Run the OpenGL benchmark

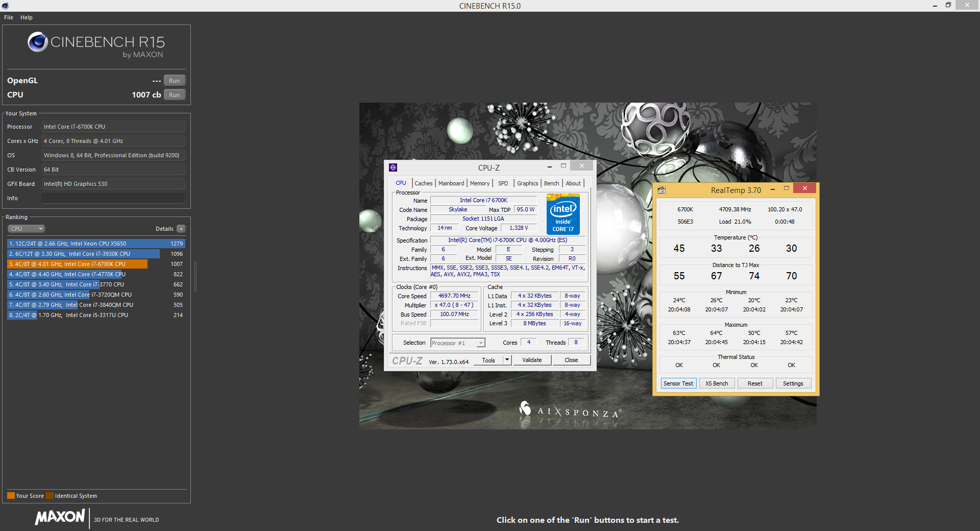click(175, 81)
